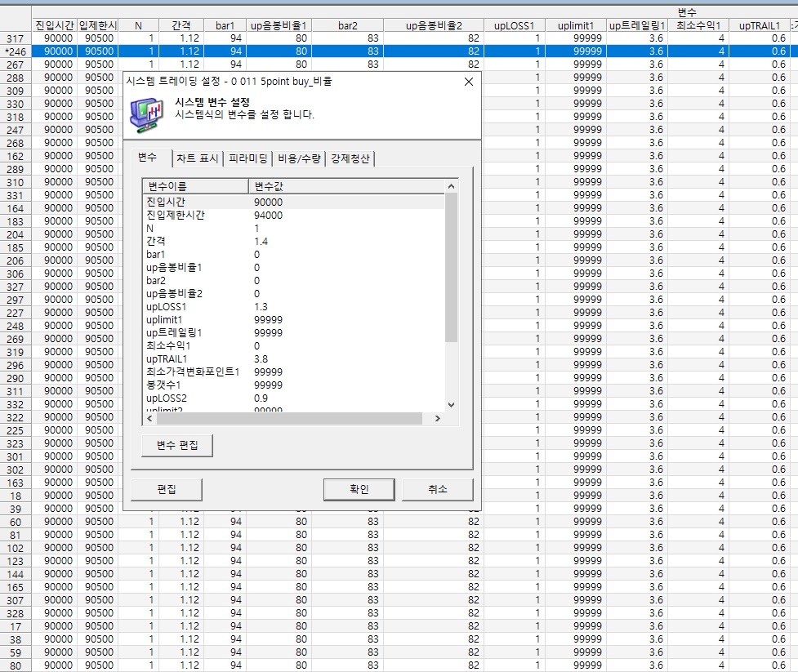Go to the 강제청산 tab
The image size is (798, 672).
coord(350,158)
